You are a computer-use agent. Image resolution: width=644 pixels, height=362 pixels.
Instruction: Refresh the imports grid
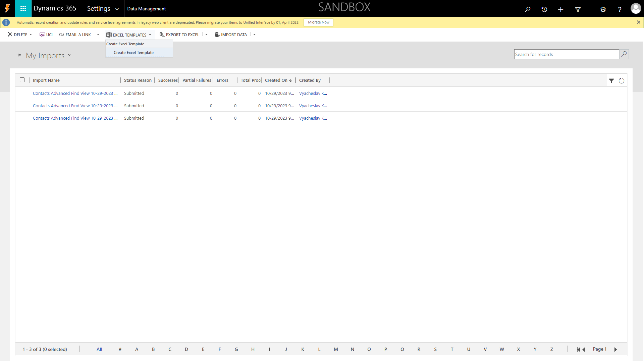(x=621, y=80)
